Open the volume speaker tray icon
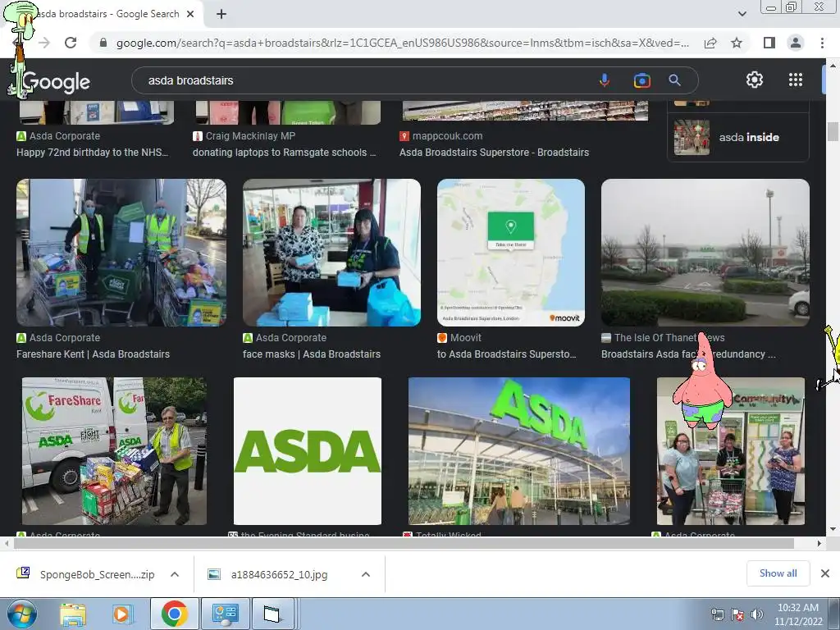Viewport: 840px width, 630px height. (x=757, y=614)
